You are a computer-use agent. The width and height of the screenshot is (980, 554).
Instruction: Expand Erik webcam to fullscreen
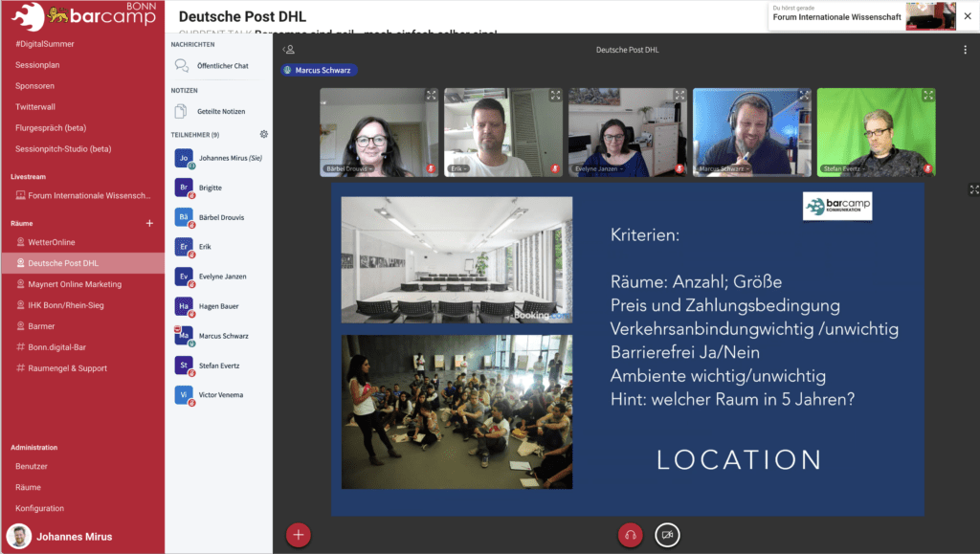coord(555,96)
